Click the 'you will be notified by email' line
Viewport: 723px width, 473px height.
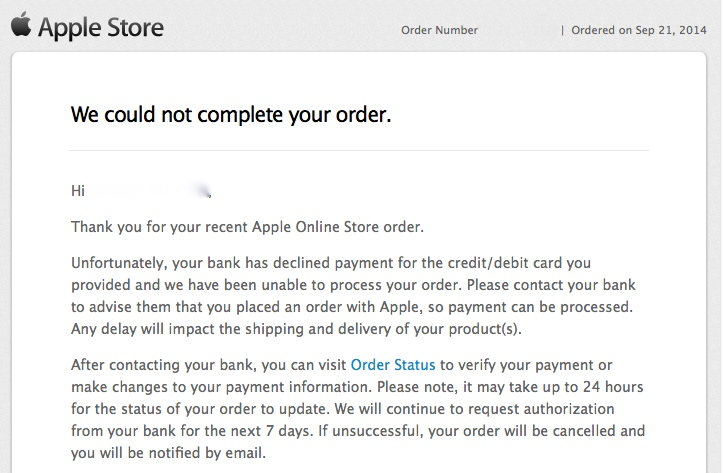pos(168,453)
